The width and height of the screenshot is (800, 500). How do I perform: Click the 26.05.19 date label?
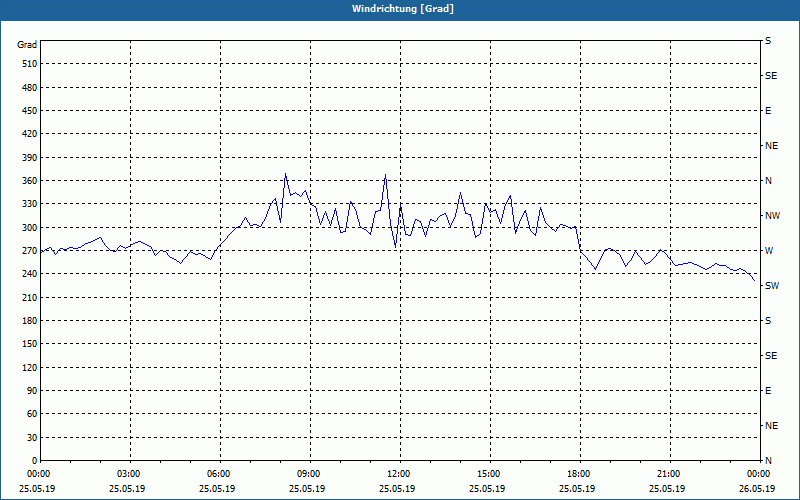757,489
